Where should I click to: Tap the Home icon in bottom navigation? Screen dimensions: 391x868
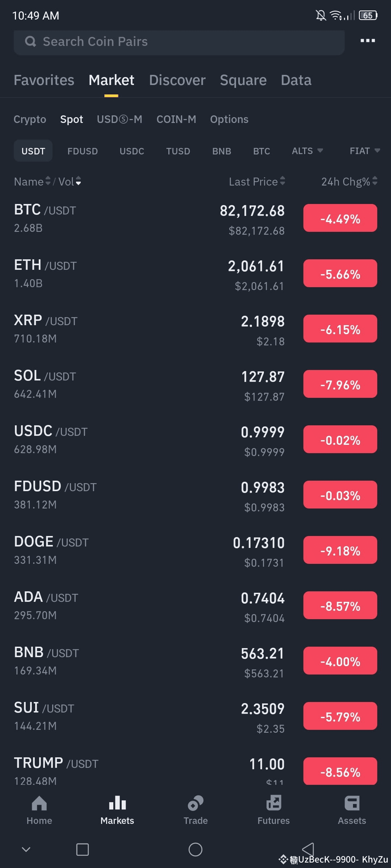39,803
